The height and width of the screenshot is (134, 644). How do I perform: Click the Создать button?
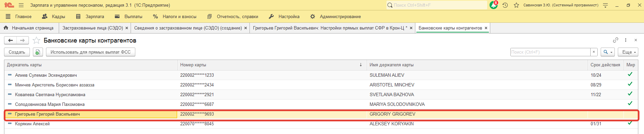pyautogui.click(x=17, y=52)
